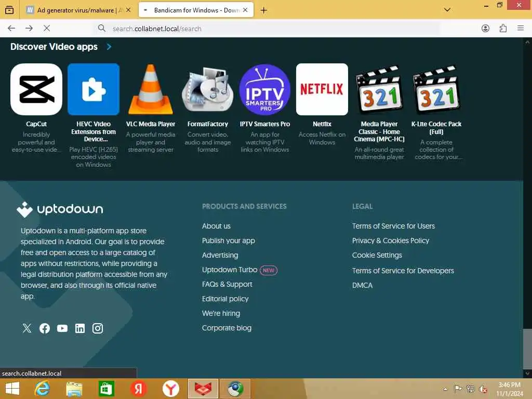
Task: Open File Explorer from the taskbar
Action: coord(74,389)
